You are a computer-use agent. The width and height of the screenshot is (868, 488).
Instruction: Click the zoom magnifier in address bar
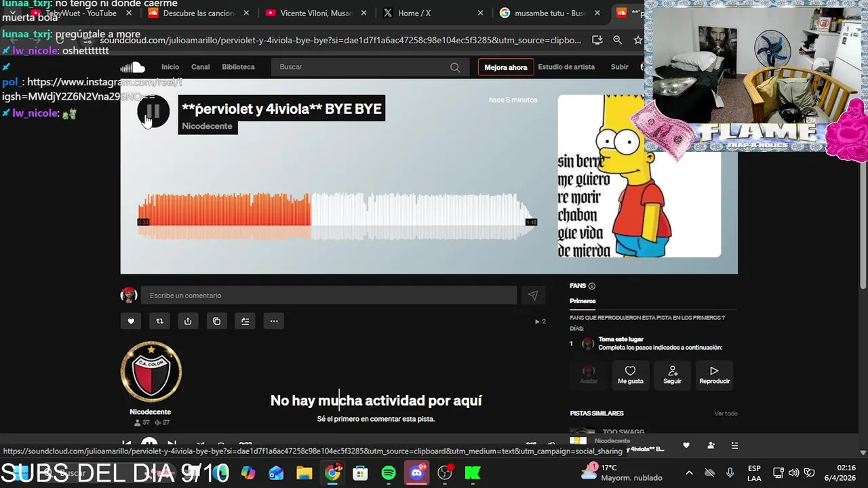coord(617,40)
